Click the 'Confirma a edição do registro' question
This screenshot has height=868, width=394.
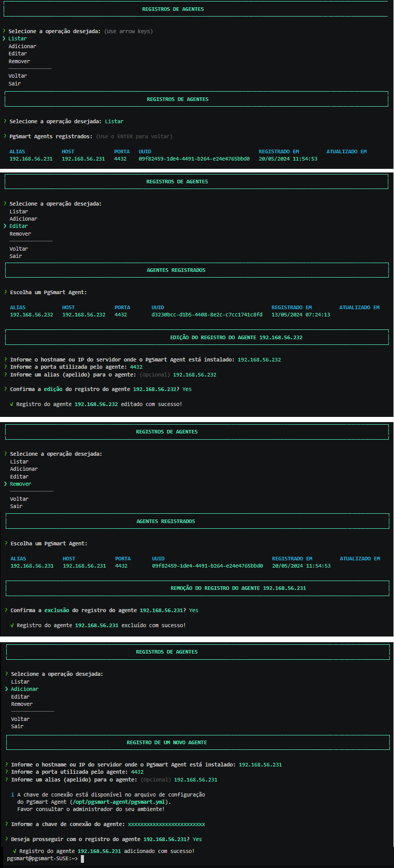tap(95, 389)
